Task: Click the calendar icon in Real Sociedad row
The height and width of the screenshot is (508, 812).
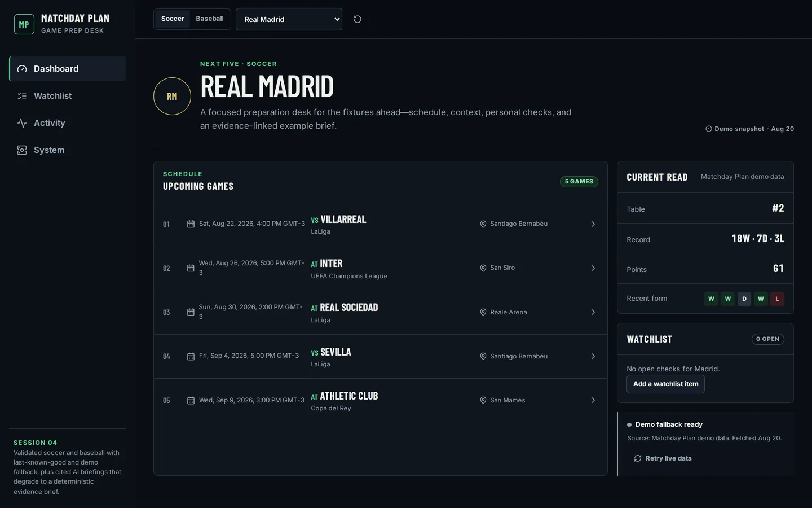Action: click(191, 312)
